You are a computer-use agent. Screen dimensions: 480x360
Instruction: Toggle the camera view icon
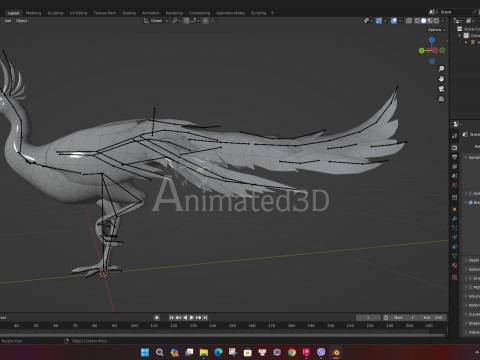(441, 89)
